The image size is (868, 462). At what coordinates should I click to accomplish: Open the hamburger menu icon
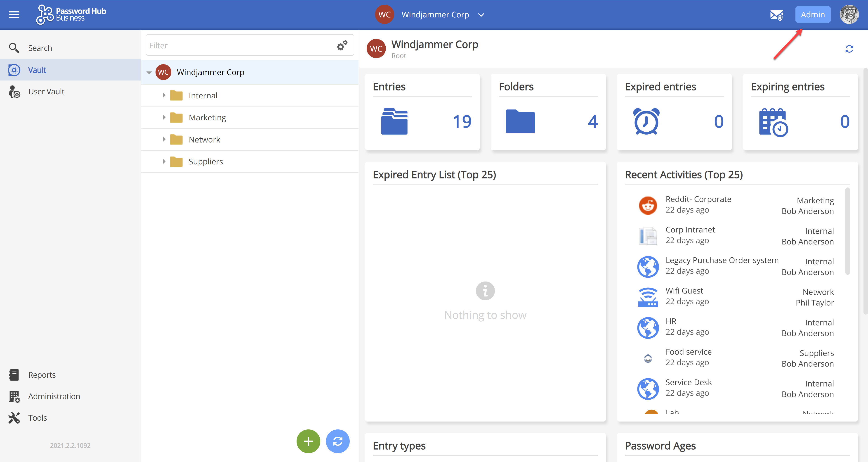tap(14, 14)
